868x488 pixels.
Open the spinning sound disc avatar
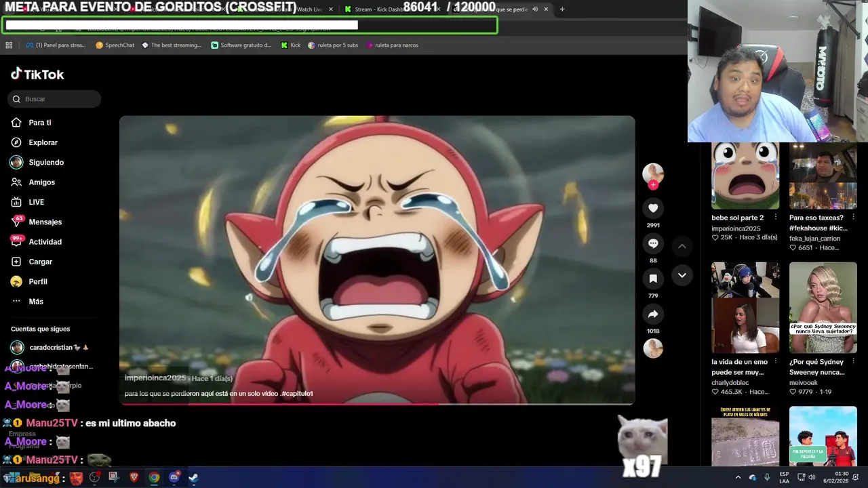[x=653, y=348]
